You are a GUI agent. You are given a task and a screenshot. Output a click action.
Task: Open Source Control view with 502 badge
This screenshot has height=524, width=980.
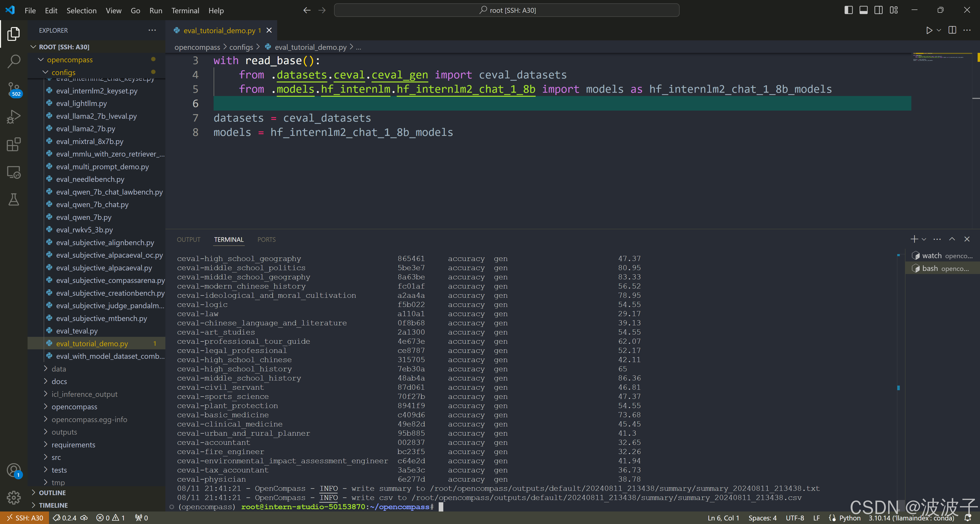(x=14, y=89)
